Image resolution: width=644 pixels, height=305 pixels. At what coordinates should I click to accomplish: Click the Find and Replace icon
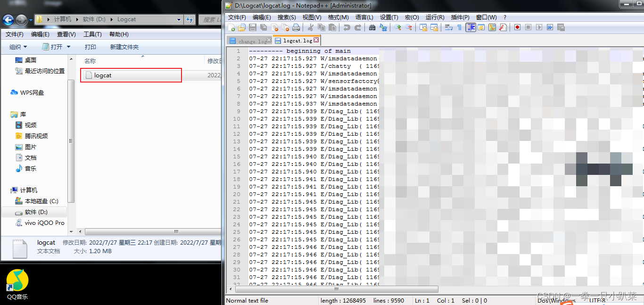point(383,28)
